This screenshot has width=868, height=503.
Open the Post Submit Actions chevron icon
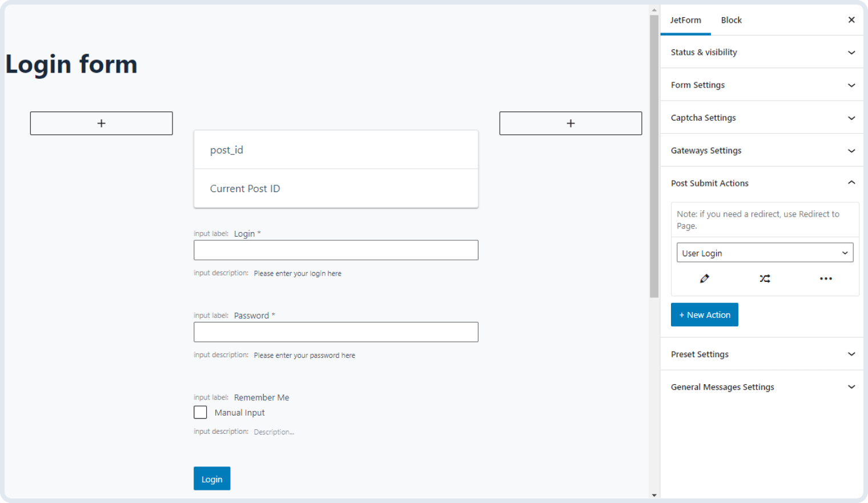pyautogui.click(x=851, y=182)
